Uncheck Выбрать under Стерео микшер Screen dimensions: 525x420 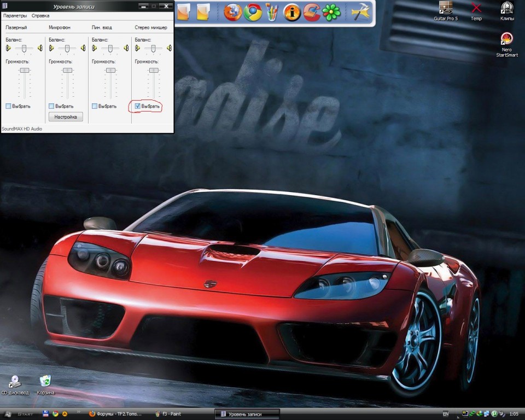pos(138,106)
